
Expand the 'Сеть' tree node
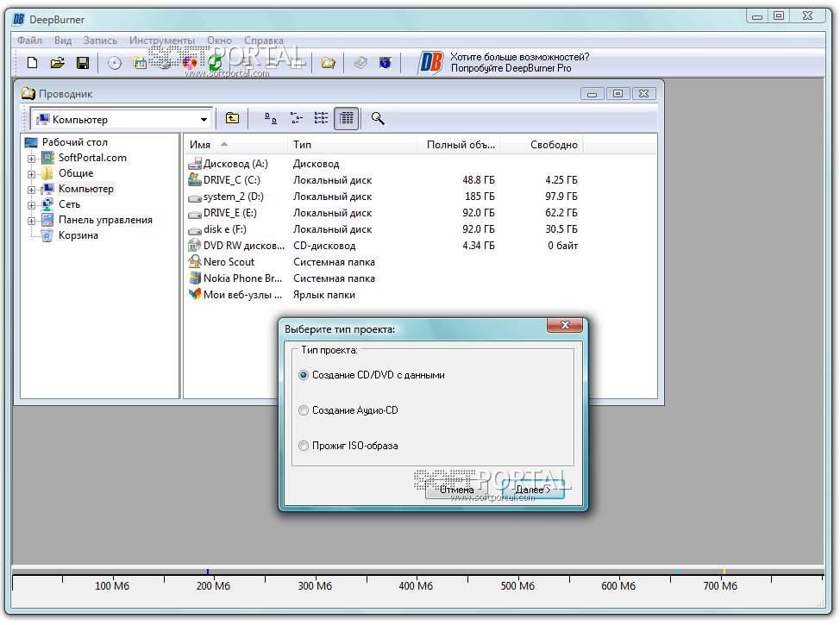pos(32,205)
